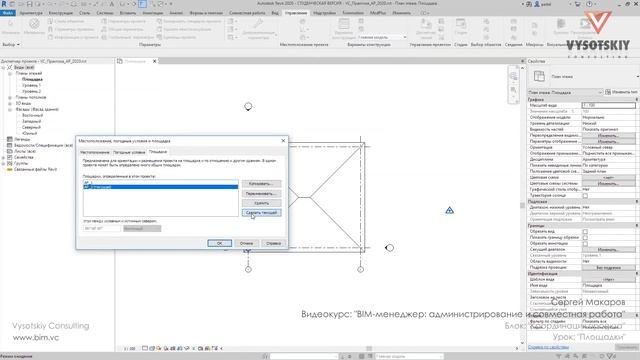
Task: Select Уровень 1 in project browser
Action: (31, 85)
